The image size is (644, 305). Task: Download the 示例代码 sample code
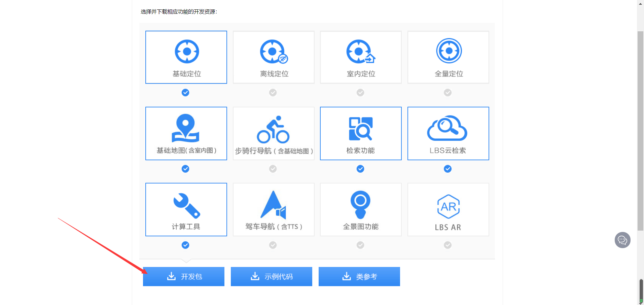(x=272, y=276)
